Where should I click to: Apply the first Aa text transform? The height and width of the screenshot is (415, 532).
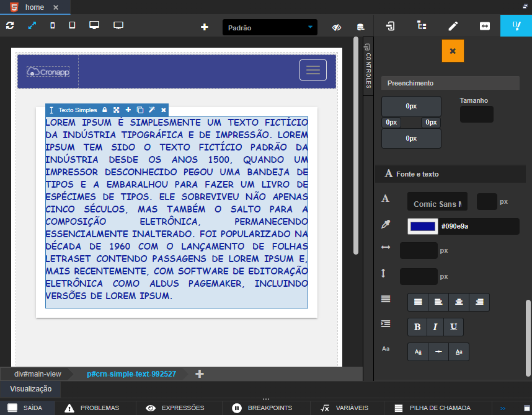coord(418,352)
